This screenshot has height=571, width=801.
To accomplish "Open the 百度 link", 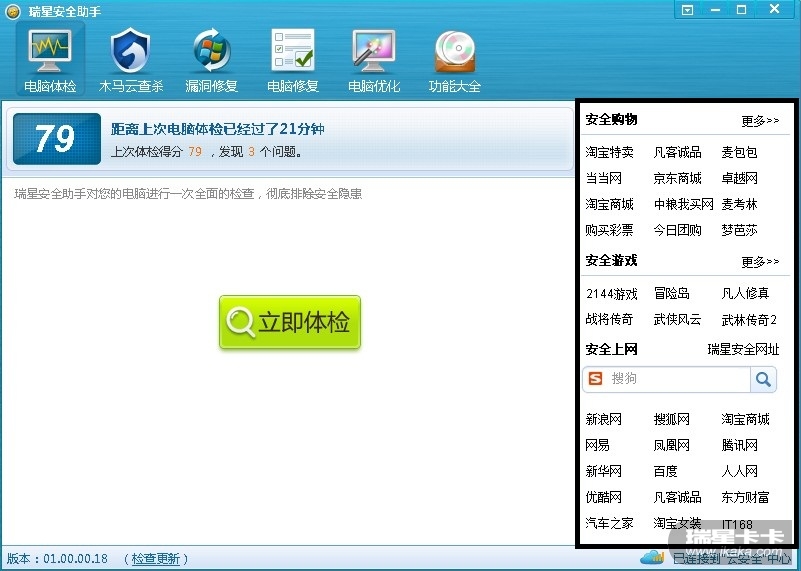I will coord(665,471).
